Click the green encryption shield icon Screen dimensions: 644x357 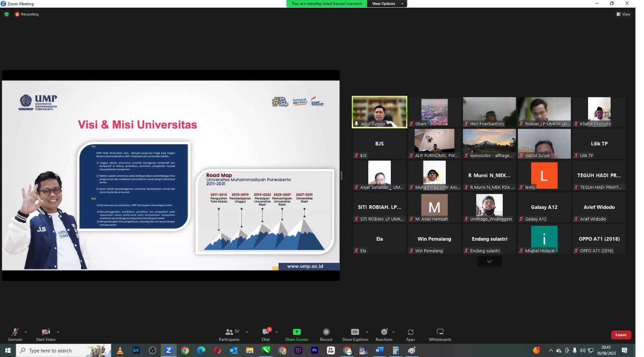click(6, 14)
